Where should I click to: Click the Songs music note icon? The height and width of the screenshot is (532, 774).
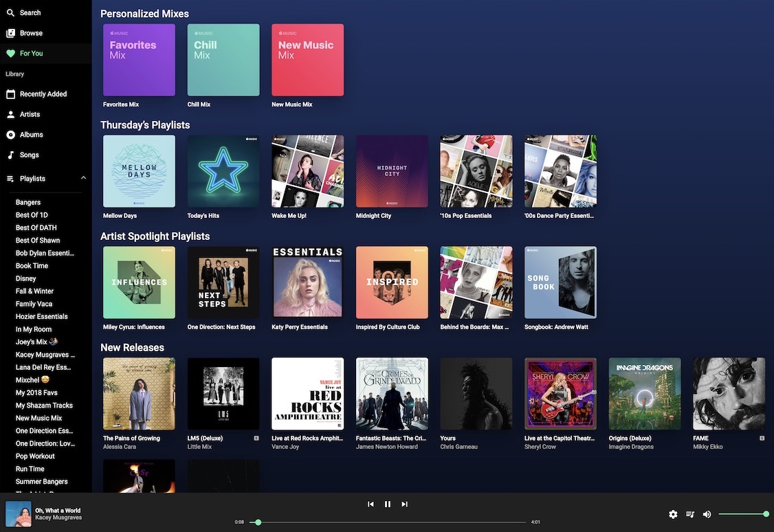(10, 155)
